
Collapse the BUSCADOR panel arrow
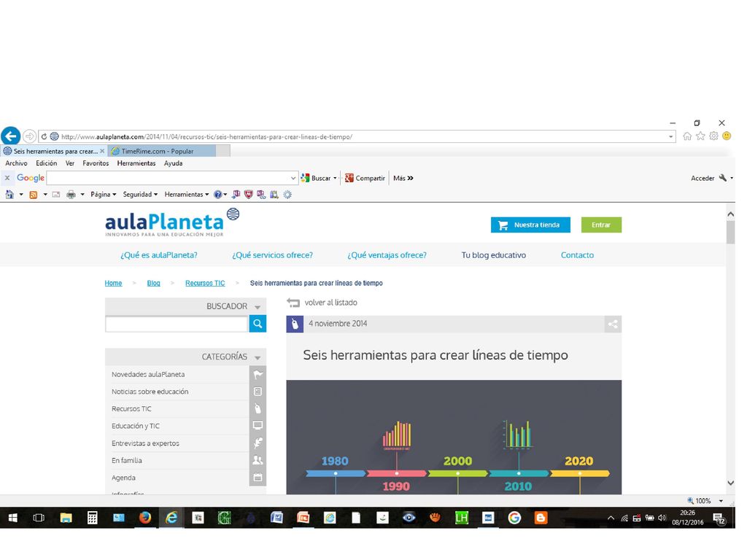point(258,307)
